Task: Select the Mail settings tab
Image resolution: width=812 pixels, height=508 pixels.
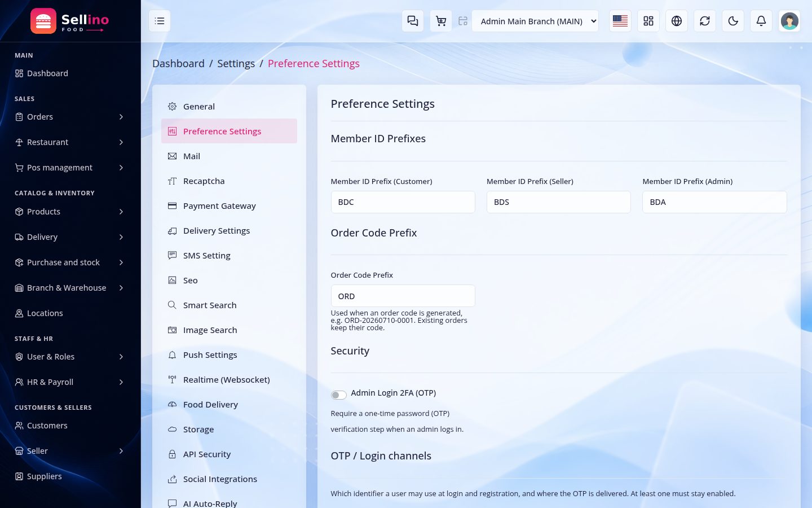Action: [x=229, y=156]
